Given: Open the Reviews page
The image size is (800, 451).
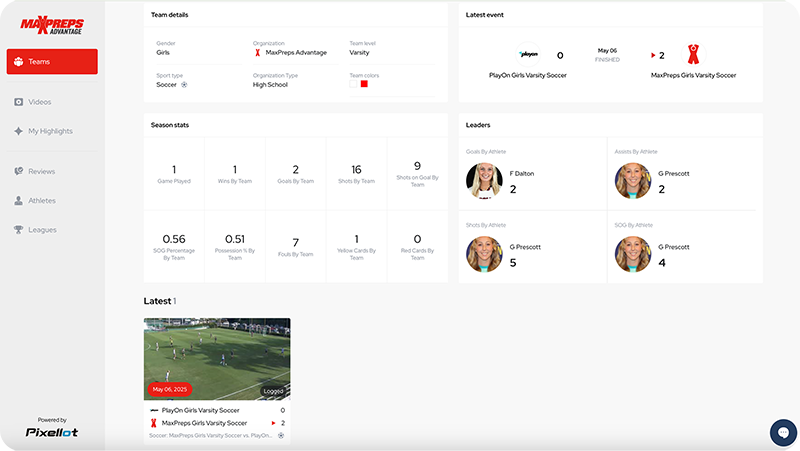Looking at the screenshot, I should coord(42,171).
